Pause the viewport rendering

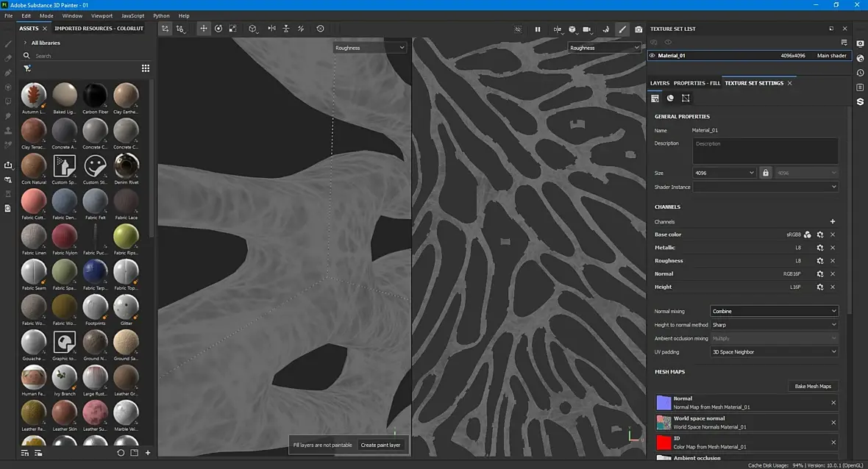(x=537, y=29)
